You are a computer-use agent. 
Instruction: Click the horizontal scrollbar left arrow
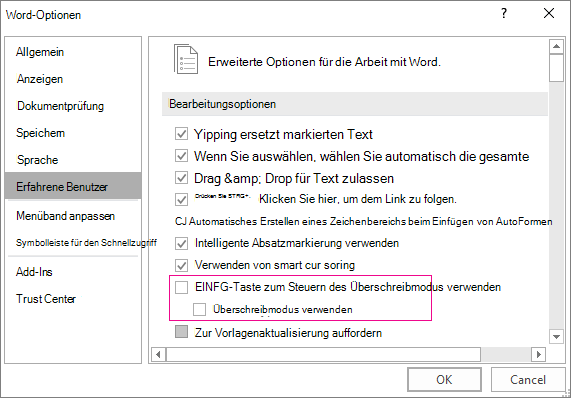(x=158, y=354)
